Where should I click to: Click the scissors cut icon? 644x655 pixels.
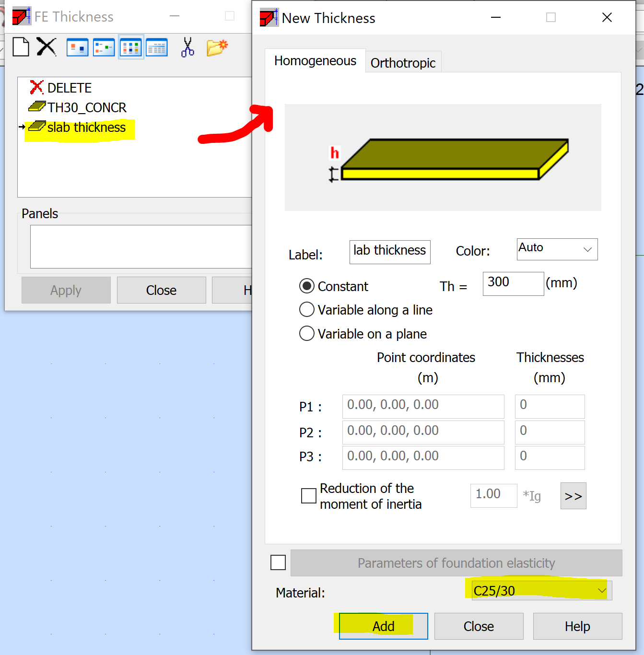pyautogui.click(x=187, y=47)
